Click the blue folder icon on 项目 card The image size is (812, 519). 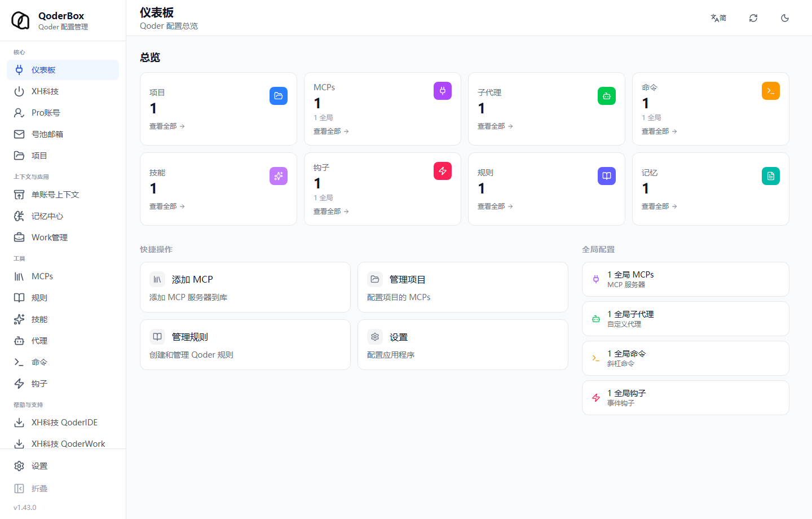[x=279, y=96]
